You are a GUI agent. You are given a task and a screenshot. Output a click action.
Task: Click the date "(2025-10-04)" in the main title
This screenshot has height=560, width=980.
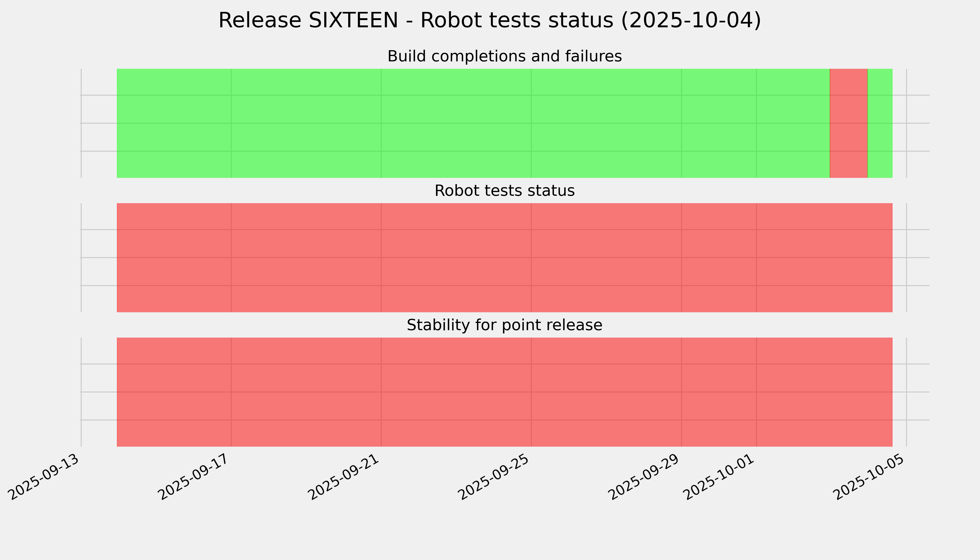pos(691,20)
